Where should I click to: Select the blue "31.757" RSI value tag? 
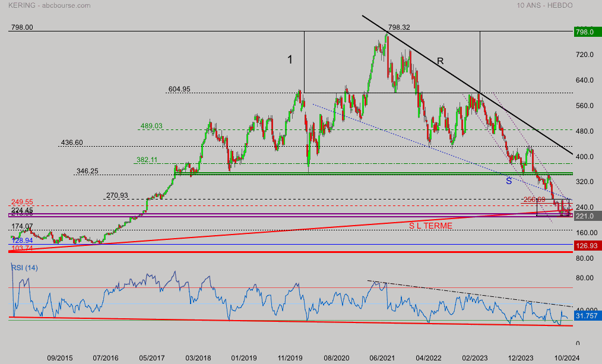[587, 316]
